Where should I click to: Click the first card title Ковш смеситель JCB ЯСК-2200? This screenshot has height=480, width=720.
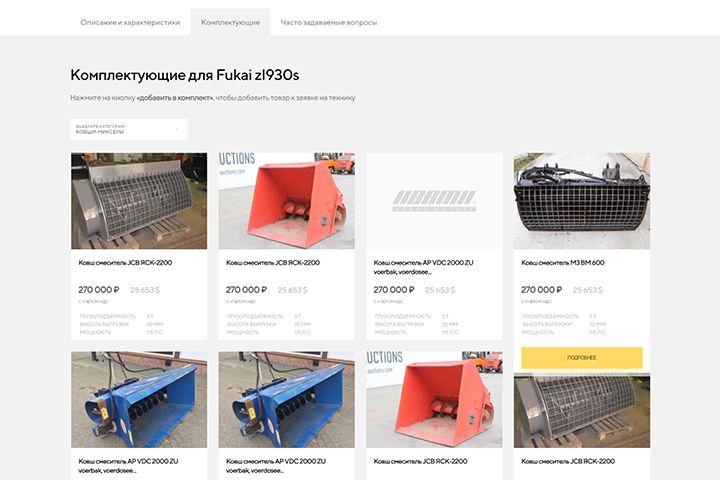coord(125,263)
